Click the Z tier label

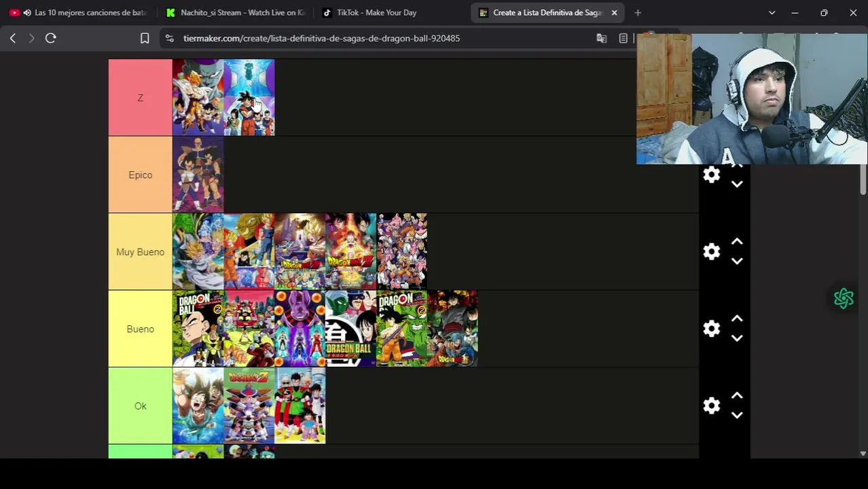(141, 98)
